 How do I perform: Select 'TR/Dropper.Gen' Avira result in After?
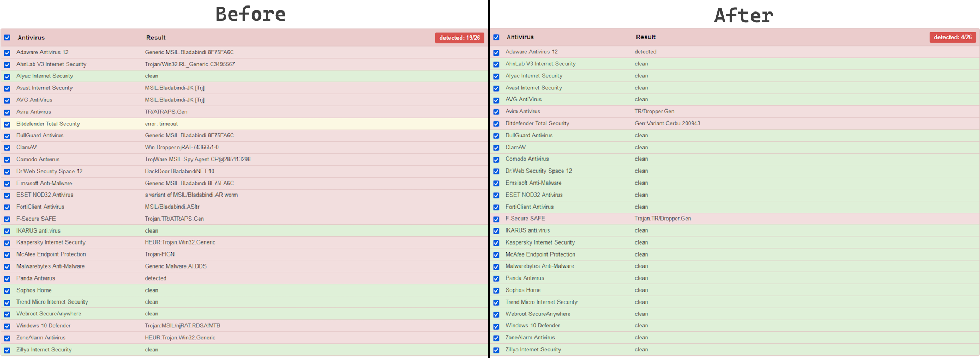tap(654, 111)
